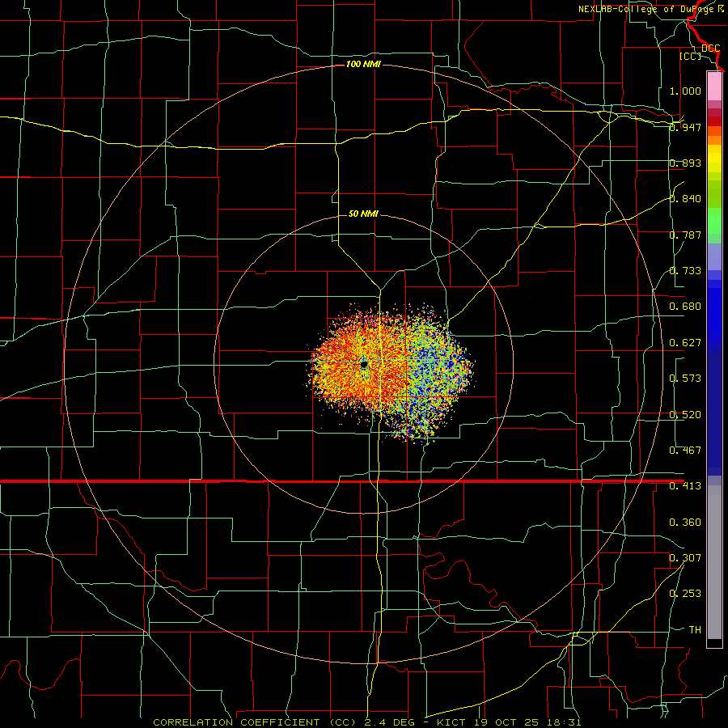
Task: Click the 0.307 scale value
Action: click(x=685, y=557)
